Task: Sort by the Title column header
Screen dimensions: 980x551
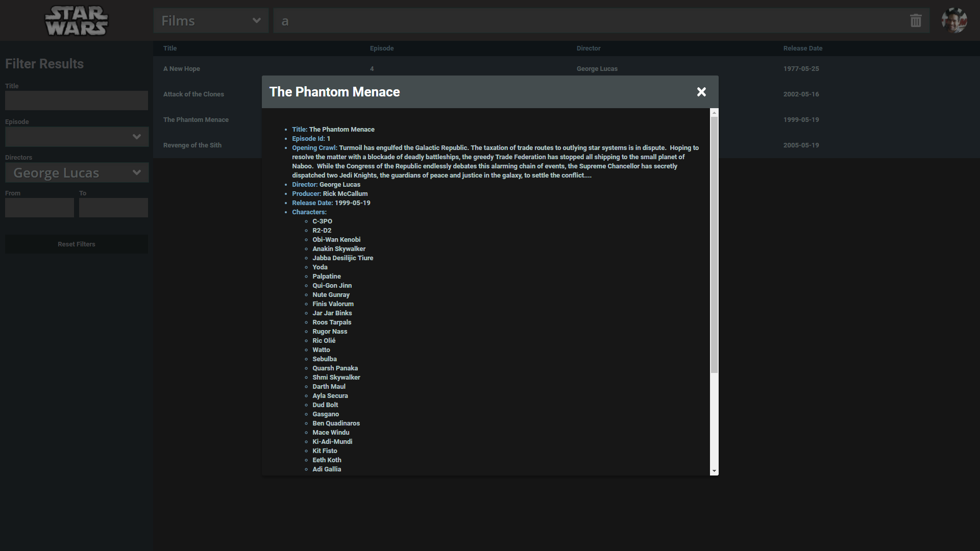Action: coord(170,48)
